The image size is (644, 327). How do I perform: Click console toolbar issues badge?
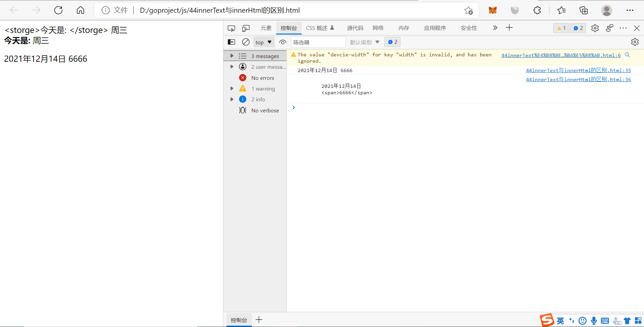(x=392, y=42)
